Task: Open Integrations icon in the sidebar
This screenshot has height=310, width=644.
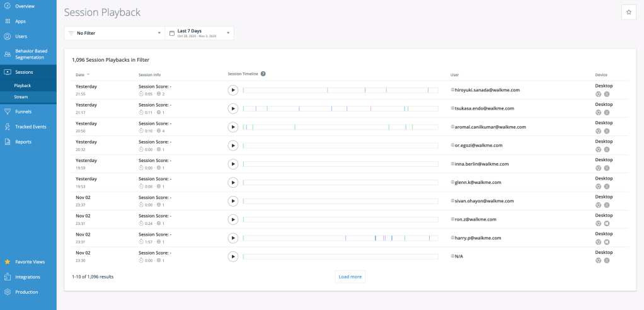Action: 8,277
